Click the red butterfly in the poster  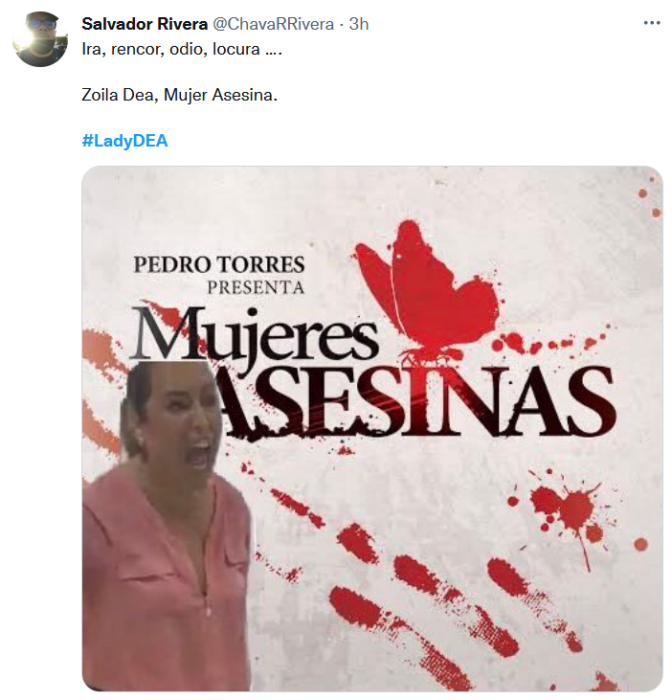click(426, 289)
